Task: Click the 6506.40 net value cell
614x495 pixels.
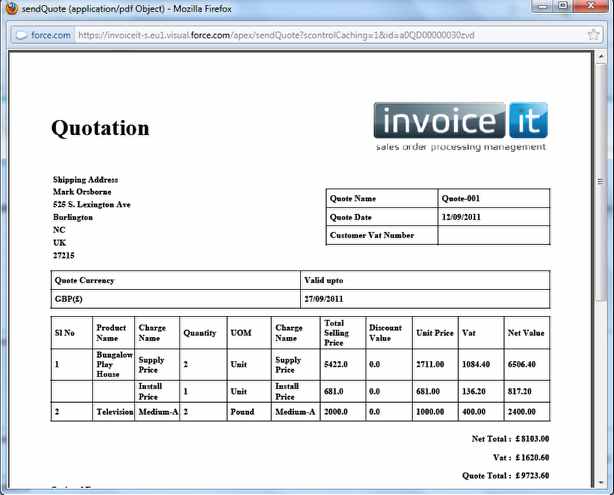Action: pyautogui.click(x=527, y=364)
